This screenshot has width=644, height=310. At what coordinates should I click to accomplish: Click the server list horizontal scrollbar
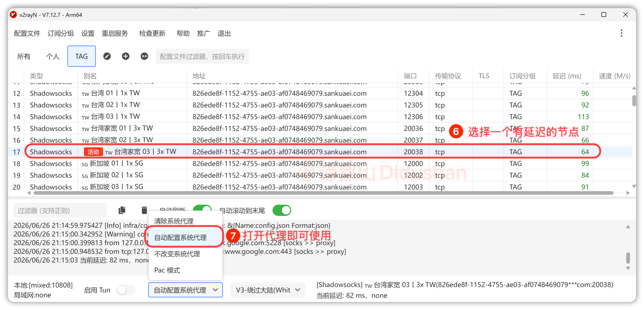[x=324, y=193]
